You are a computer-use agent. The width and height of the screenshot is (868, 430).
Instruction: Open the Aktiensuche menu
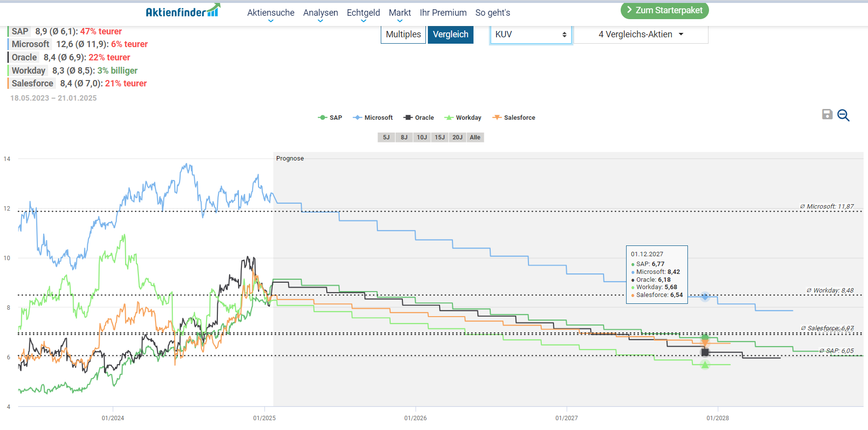271,13
